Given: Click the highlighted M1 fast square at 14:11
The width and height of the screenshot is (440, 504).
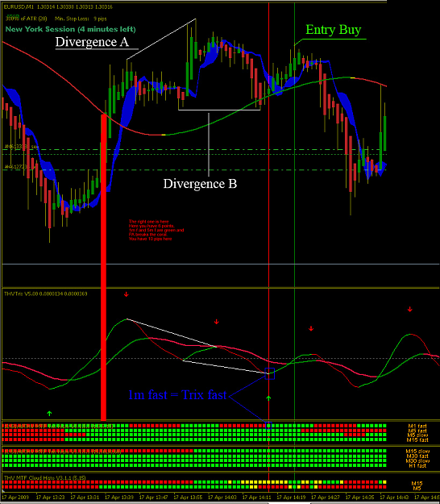Looking at the screenshot, I should pyautogui.click(x=269, y=426).
